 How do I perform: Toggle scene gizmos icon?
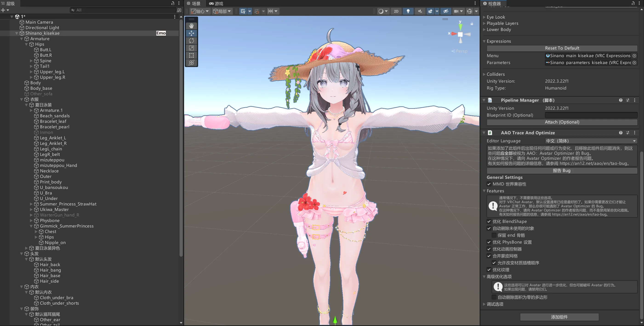[470, 11]
